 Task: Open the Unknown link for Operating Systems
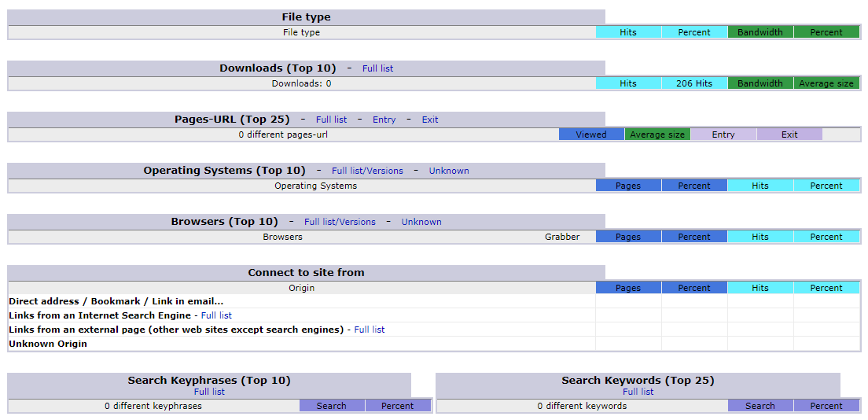449,171
